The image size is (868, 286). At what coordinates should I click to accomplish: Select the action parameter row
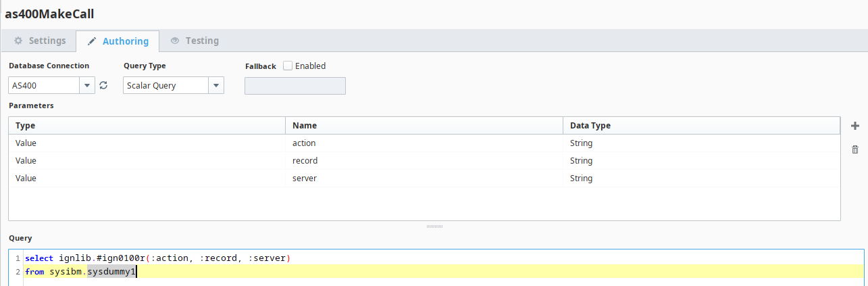coord(424,143)
